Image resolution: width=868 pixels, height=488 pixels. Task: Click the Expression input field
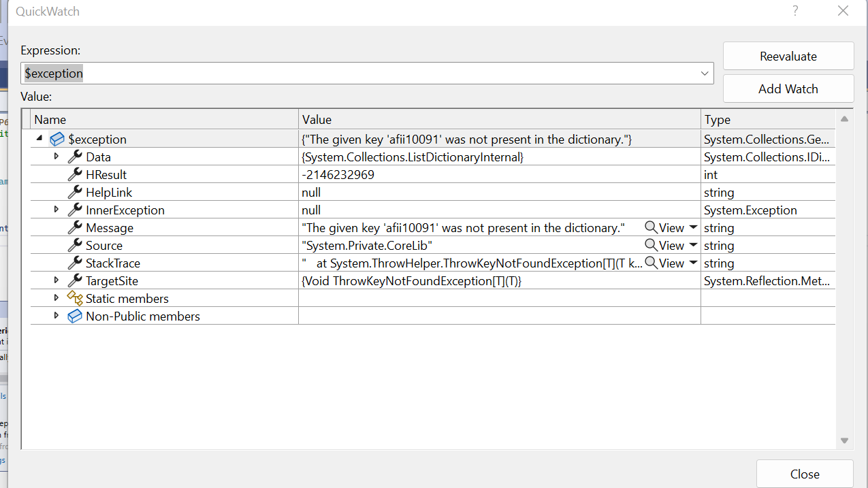tap(354, 74)
